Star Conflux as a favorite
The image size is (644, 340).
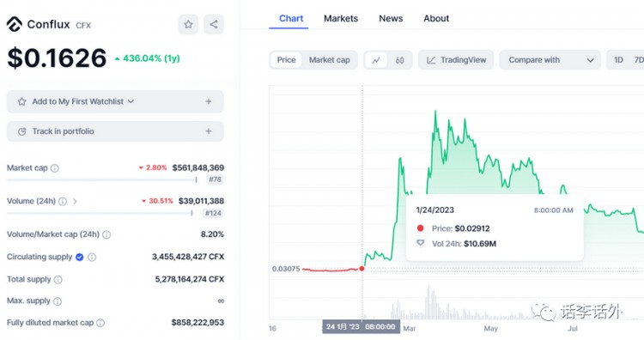point(188,25)
